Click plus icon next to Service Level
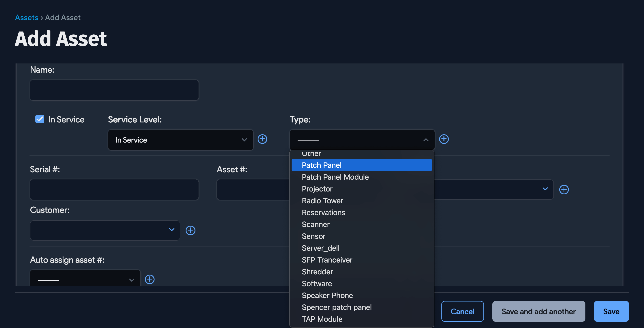The width and height of the screenshot is (644, 328). tap(262, 139)
